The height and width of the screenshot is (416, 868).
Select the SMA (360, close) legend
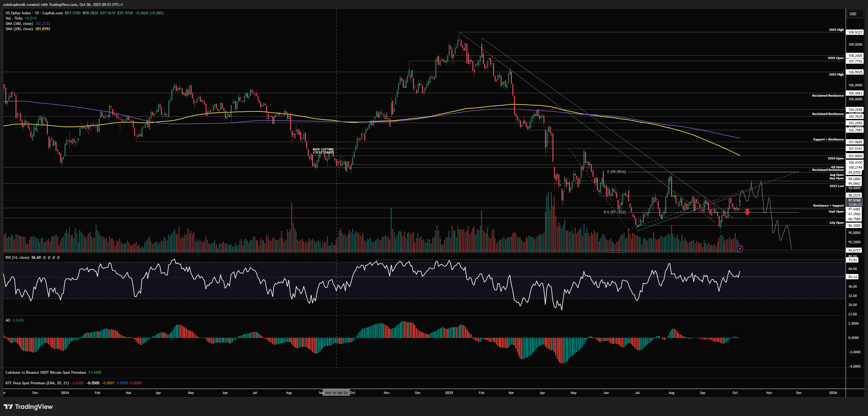19,24
